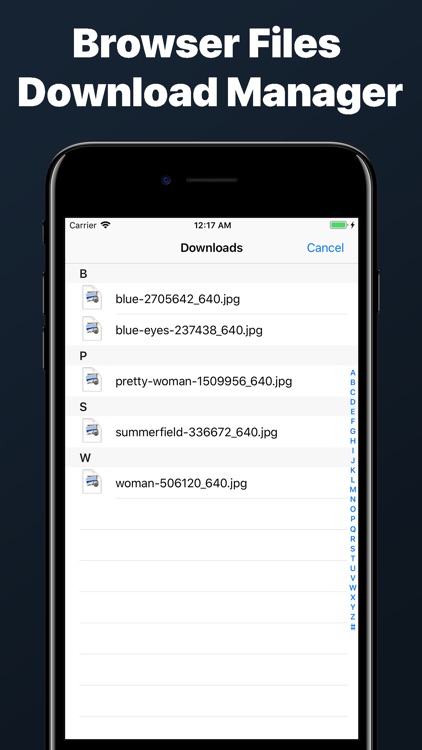Screen dimensions: 422x750
Task: Jump to letter L in index
Action: point(353,480)
